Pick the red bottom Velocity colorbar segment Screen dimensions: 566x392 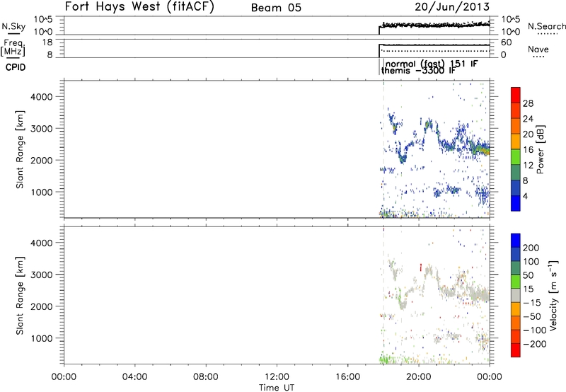(x=516, y=350)
